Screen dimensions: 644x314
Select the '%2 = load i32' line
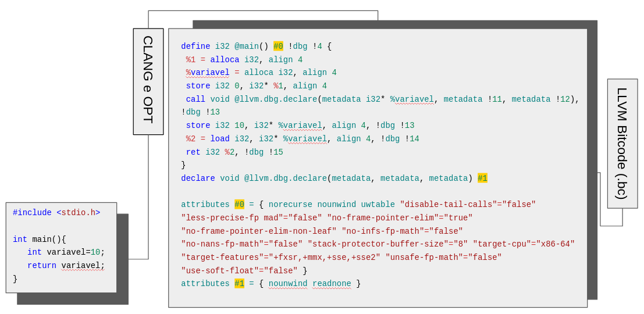[x=303, y=139]
